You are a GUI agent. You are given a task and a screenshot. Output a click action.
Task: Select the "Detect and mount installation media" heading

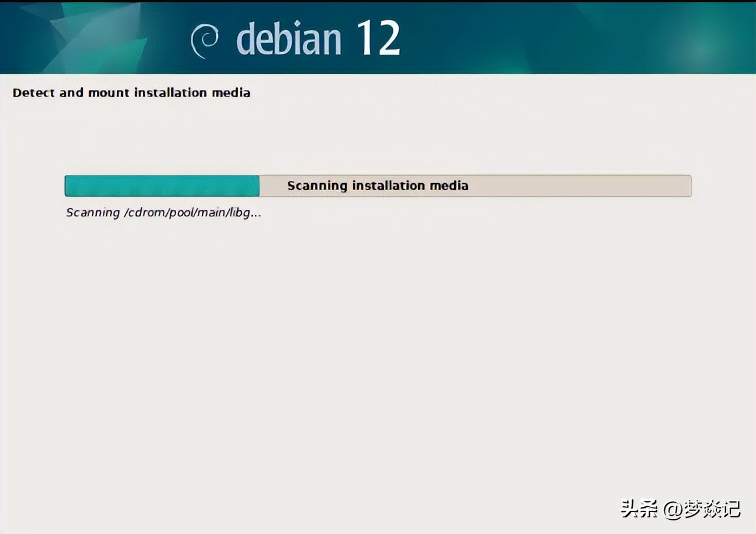(x=131, y=93)
